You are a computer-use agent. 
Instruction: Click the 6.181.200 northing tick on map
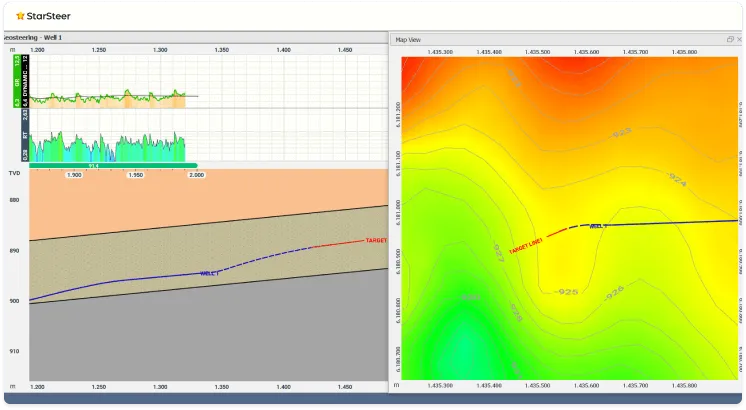398,114
